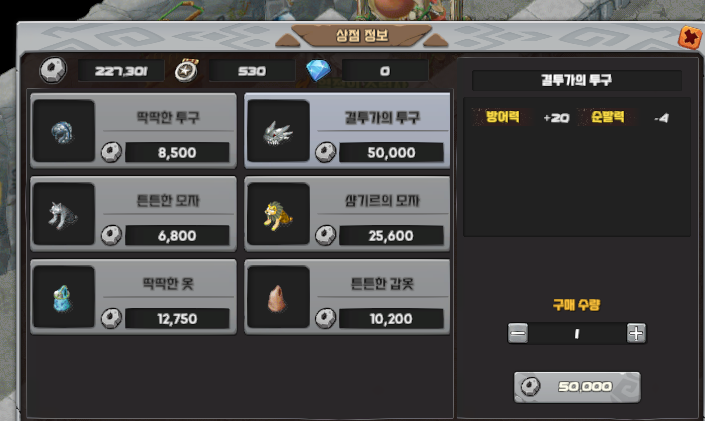Buy the item with the 50,000 button
This screenshot has width=705, height=421.
tap(577, 387)
